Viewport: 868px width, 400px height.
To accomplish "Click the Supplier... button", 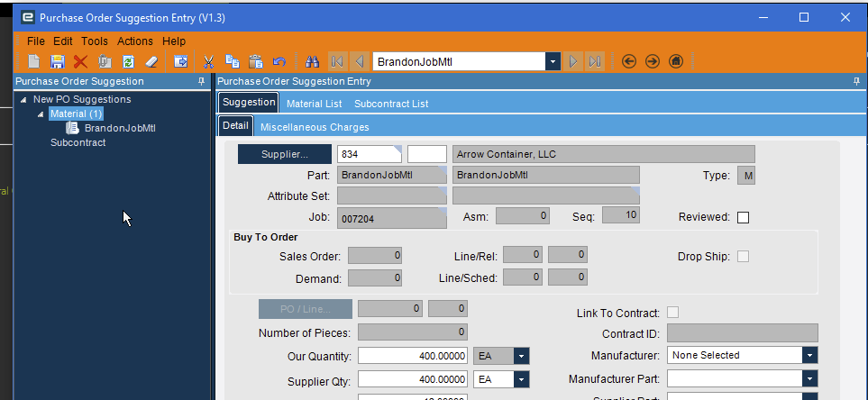I will click(285, 154).
